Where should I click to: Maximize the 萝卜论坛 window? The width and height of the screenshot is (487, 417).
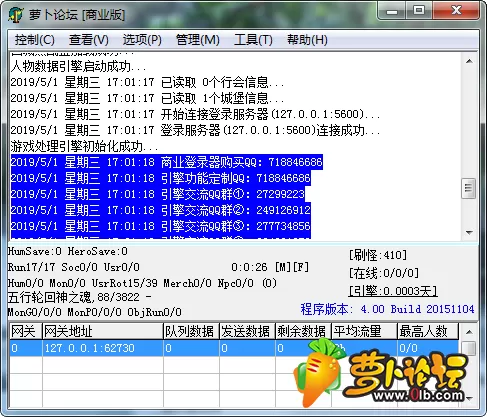[x=419, y=11]
